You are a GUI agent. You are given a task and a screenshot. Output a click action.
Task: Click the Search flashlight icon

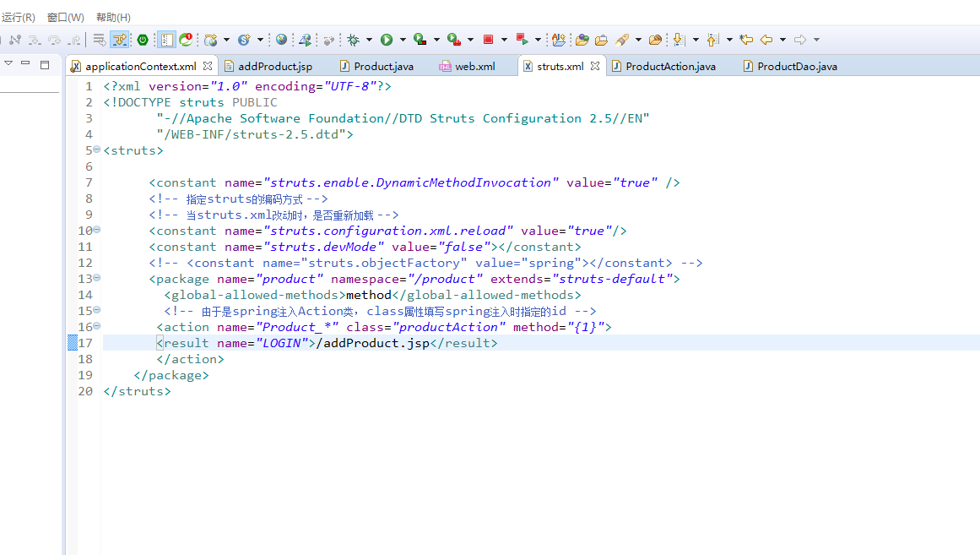[x=622, y=40]
